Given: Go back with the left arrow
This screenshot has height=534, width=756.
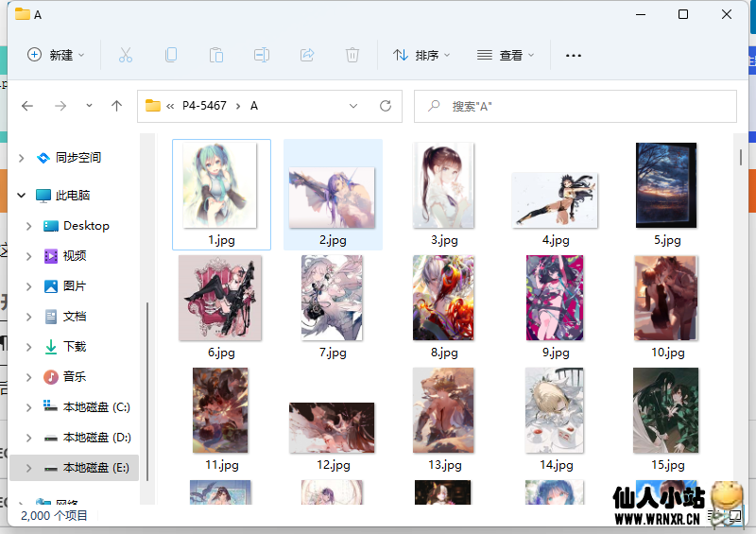Looking at the screenshot, I should (27, 106).
